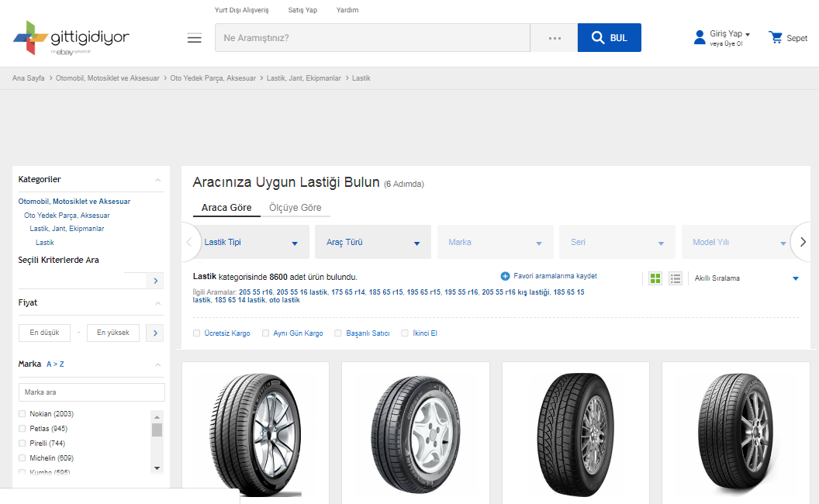Open the Yurt Dışı Alışveriş menu
This screenshot has height=504, width=819.
point(241,10)
